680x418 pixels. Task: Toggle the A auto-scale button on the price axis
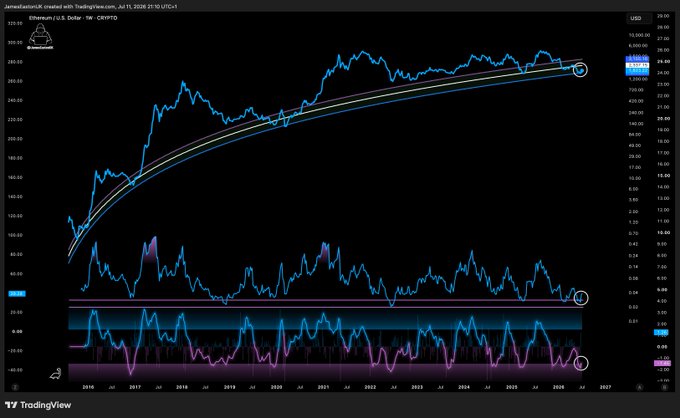coord(640,387)
